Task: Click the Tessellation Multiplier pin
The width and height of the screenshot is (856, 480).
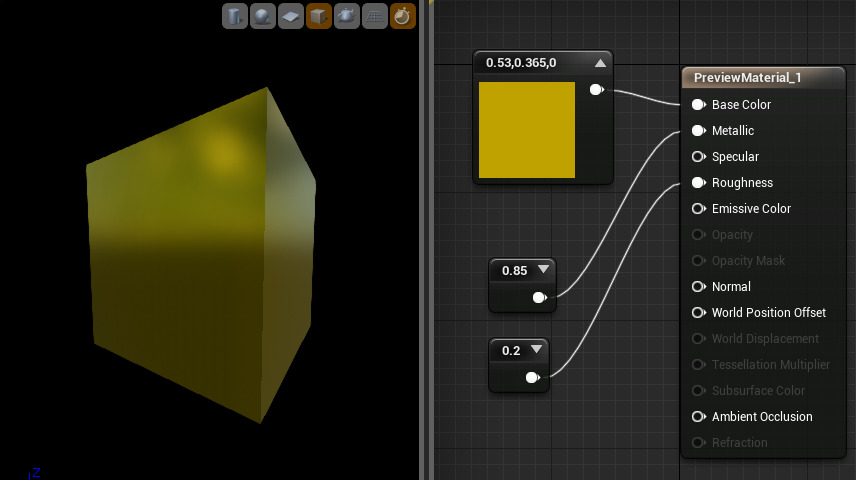Action: tap(699, 364)
